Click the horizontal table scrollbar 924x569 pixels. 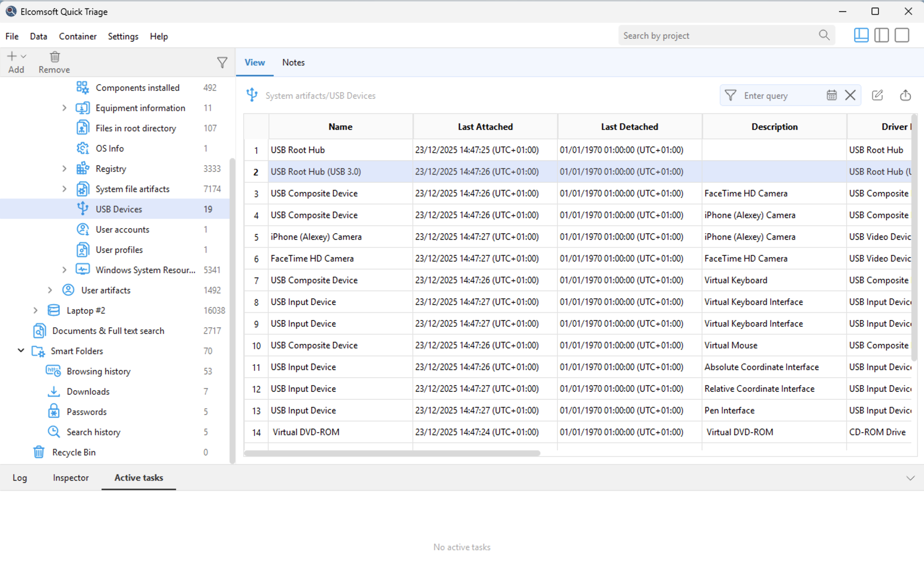(x=392, y=453)
